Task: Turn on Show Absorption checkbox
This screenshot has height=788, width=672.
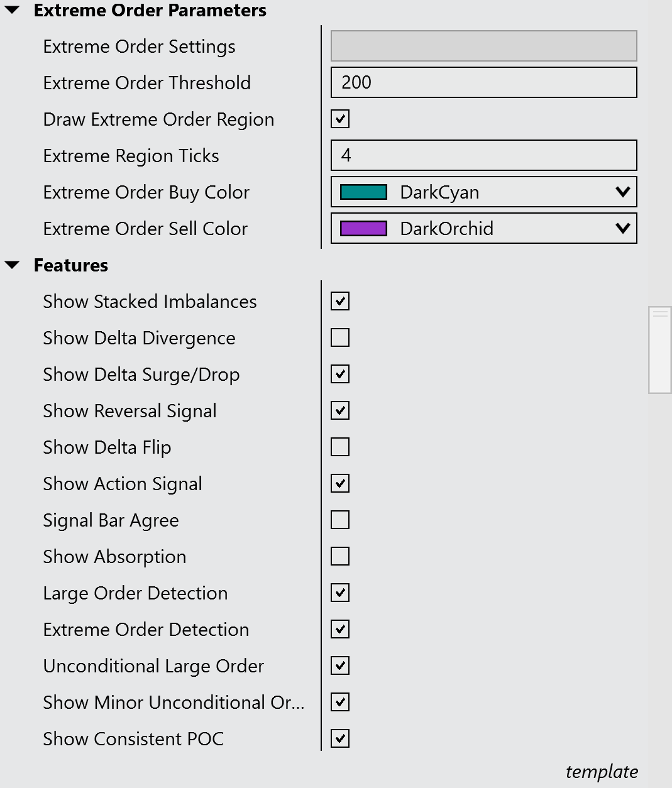Action: [340, 556]
